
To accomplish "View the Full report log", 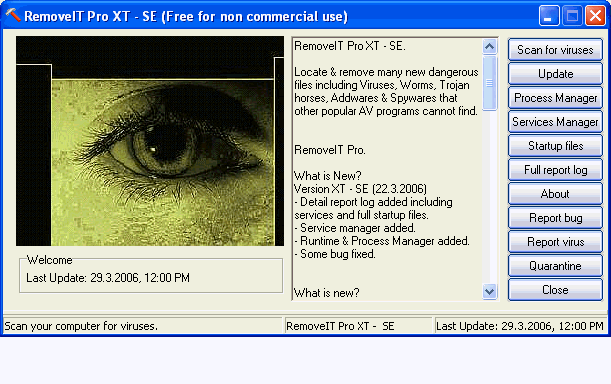I will (555, 170).
